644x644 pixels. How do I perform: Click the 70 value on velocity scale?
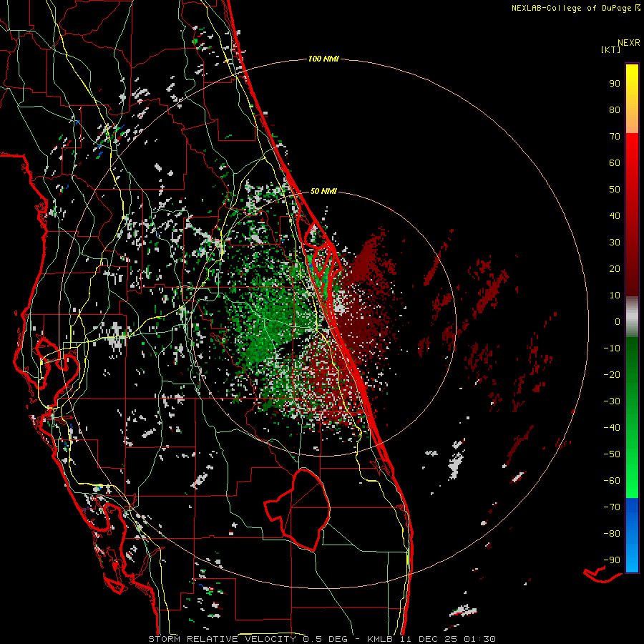tap(615, 137)
